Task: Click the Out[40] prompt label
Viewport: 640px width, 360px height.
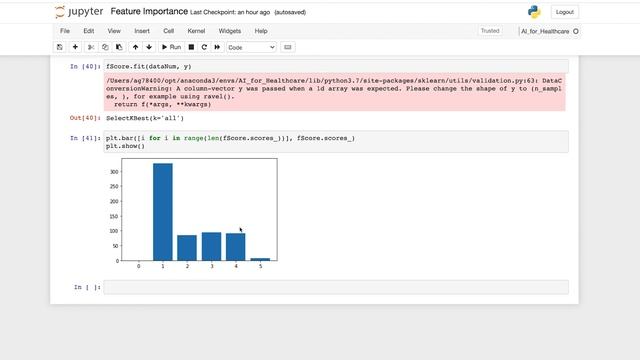Action: 85,118
